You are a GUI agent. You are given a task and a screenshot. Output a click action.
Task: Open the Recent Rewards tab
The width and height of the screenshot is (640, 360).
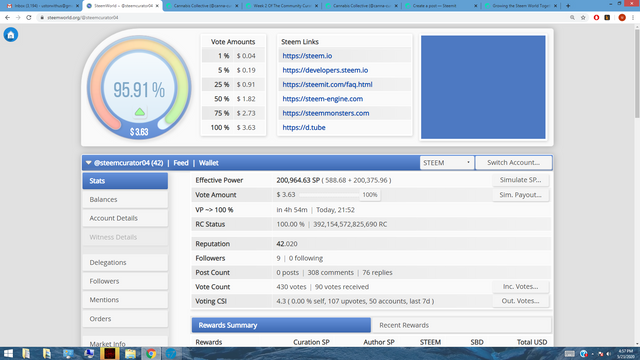pos(461,325)
